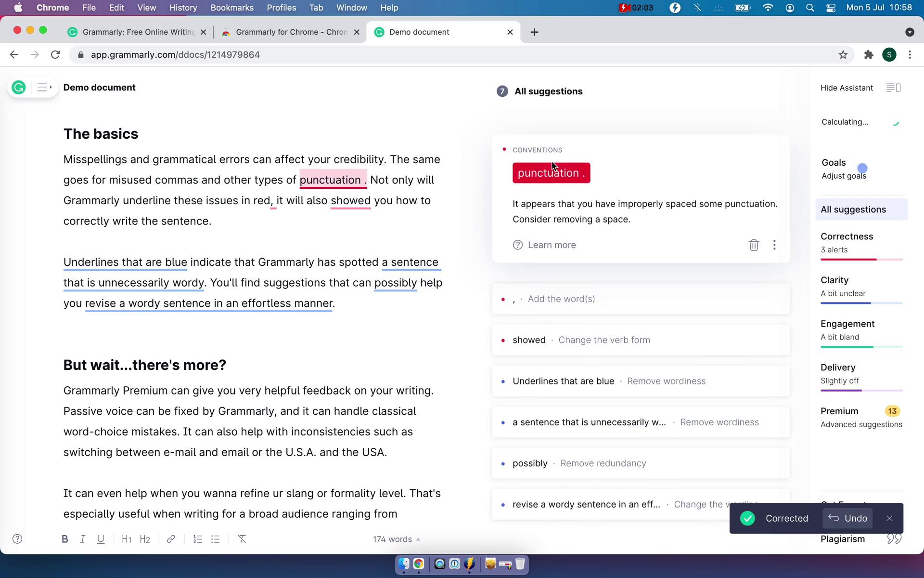The width and height of the screenshot is (924, 578).
Task: Accept the red 'punctuation .' correction
Action: (x=552, y=173)
